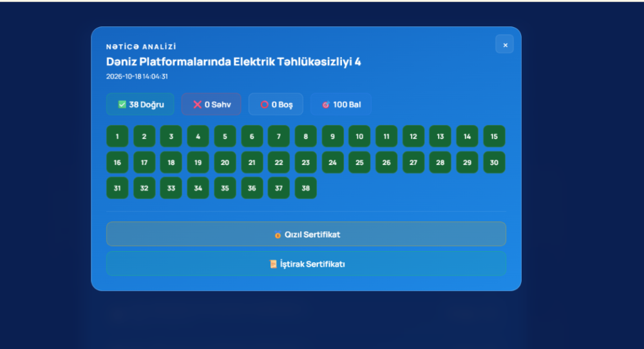
Task: View question 24 answer
Action: click(x=333, y=163)
